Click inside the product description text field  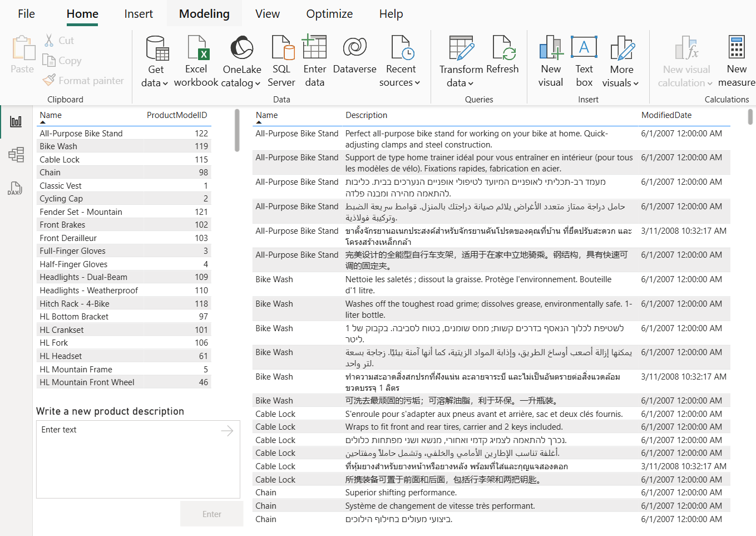click(x=137, y=459)
